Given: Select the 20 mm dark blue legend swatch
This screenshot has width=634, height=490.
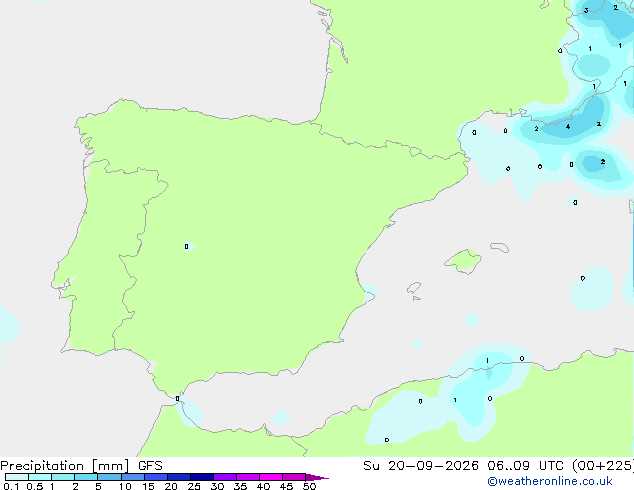Looking at the screenshot, I should tap(179, 477).
